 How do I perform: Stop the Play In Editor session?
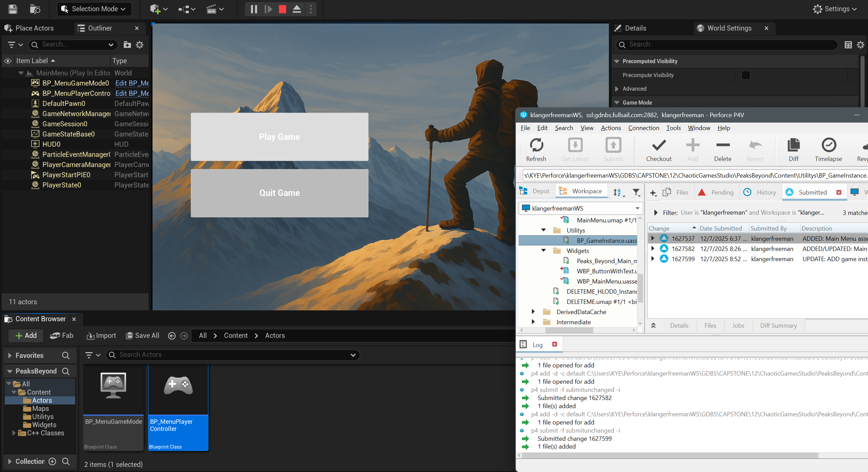[282, 9]
